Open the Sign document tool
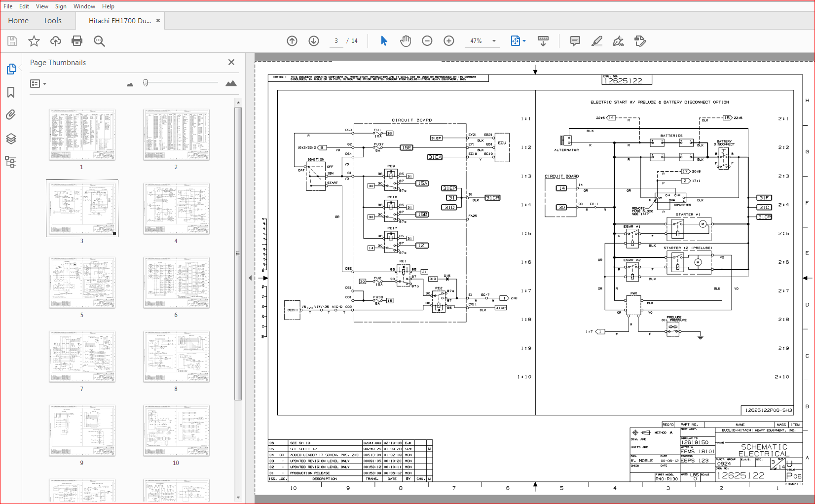The image size is (815, 504). click(618, 41)
